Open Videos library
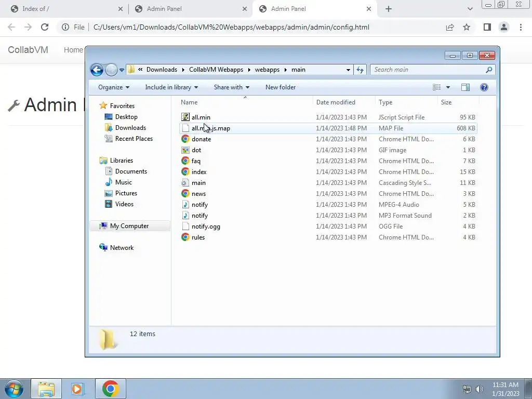Image resolution: width=532 pixels, height=399 pixels. coord(119,204)
